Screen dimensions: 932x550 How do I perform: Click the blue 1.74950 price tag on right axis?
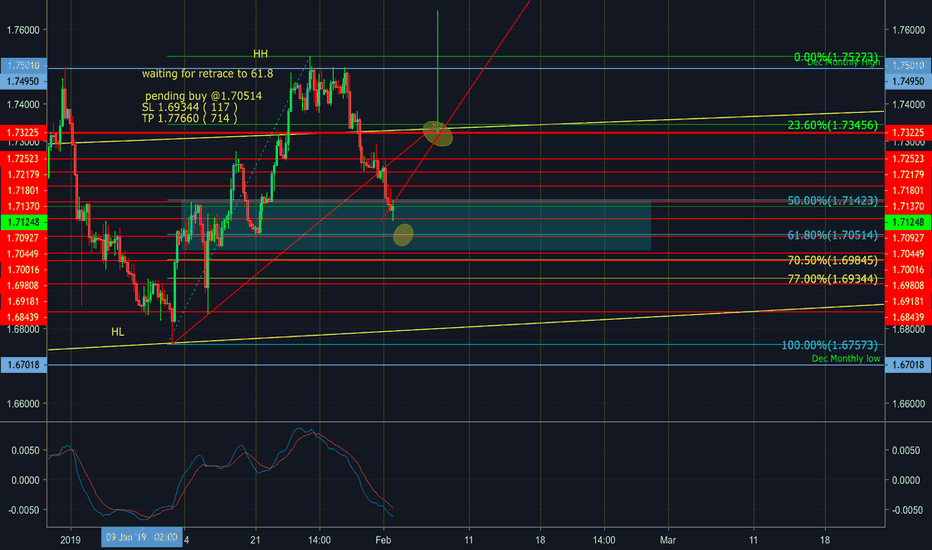[x=908, y=81]
